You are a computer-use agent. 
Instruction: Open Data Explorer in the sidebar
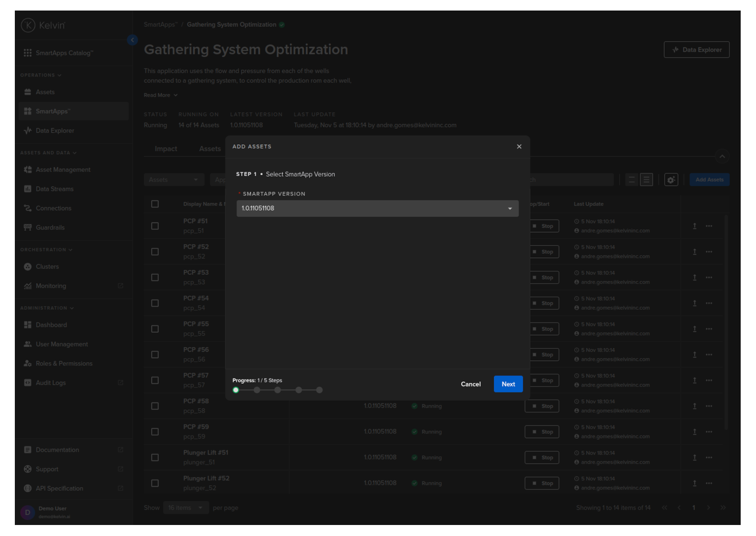[x=55, y=131]
